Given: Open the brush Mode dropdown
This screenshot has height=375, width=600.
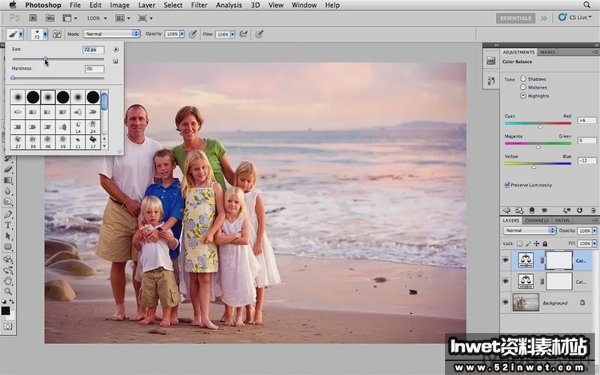Looking at the screenshot, I should pos(112,34).
